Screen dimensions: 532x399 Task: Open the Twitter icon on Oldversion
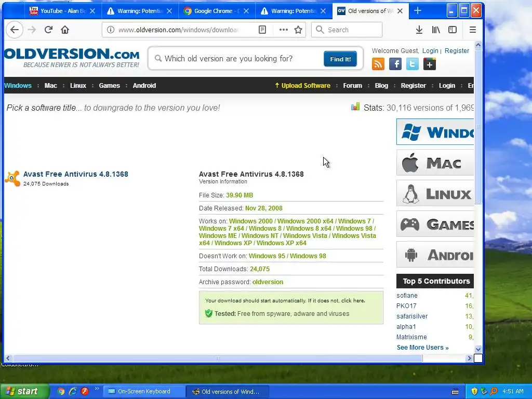click(412, 64)
